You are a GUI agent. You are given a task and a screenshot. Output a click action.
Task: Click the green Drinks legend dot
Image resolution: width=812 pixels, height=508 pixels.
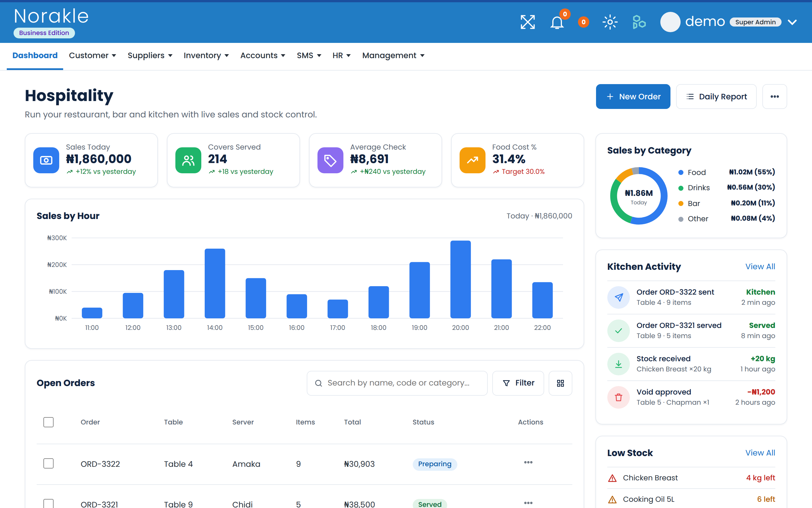[x=681, y=188]
